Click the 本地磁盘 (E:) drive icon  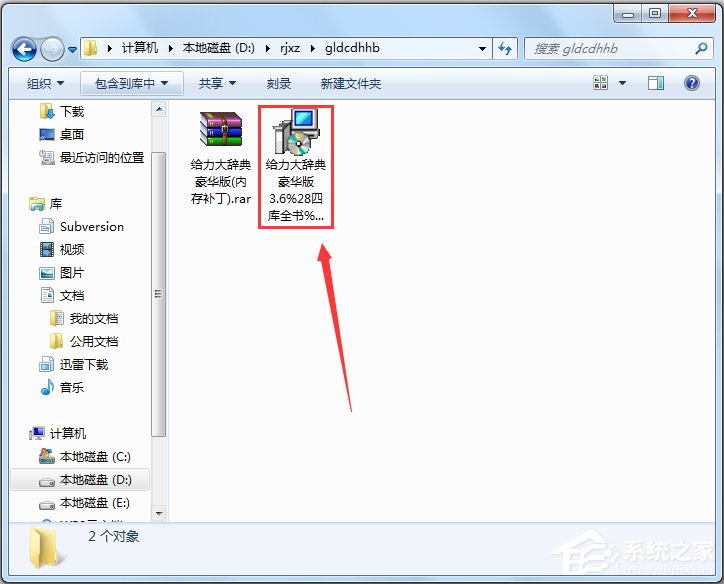tap(47, 505)
